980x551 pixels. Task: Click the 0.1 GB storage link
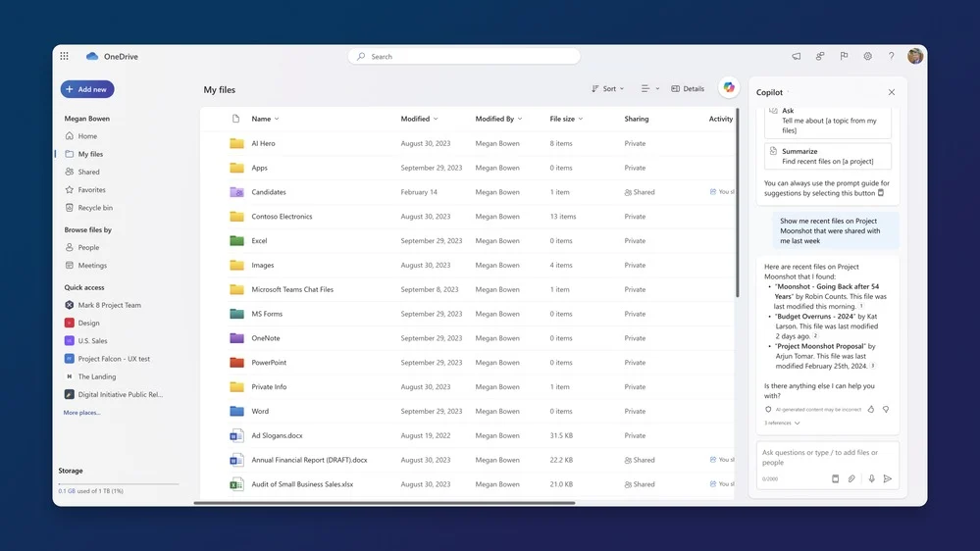[67, 491]
